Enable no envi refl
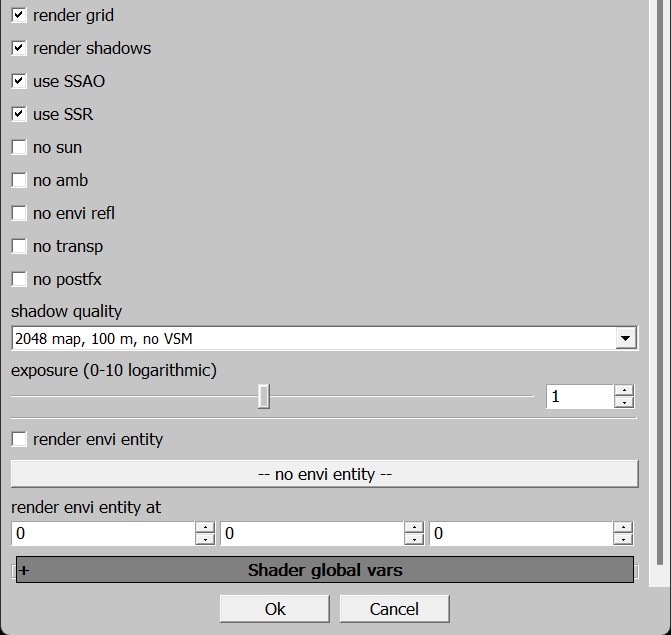This screenshot has height=635, width=671. click(19, 213)
